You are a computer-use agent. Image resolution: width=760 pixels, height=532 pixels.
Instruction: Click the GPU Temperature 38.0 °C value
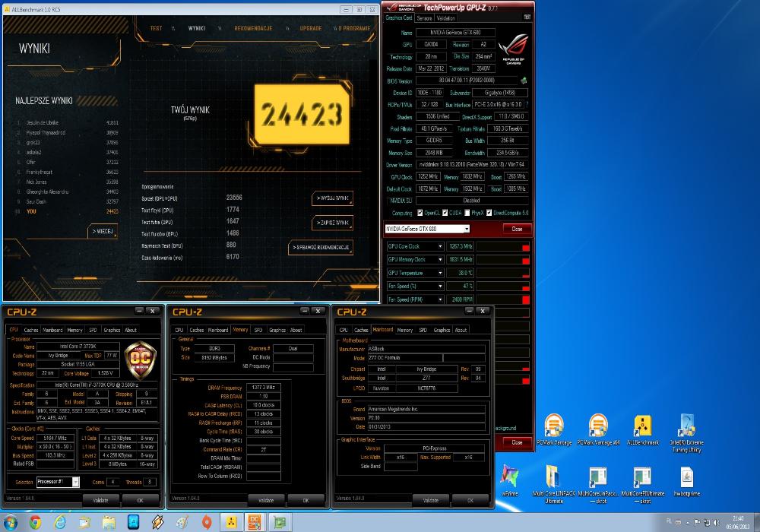(460, 273)
